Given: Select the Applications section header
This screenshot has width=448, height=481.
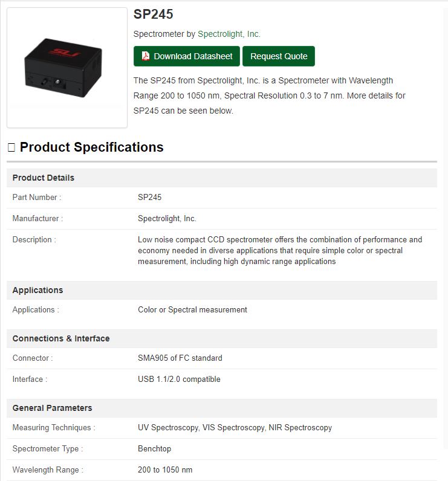Looking at the screenshot, I should click(x=222, y=290).
